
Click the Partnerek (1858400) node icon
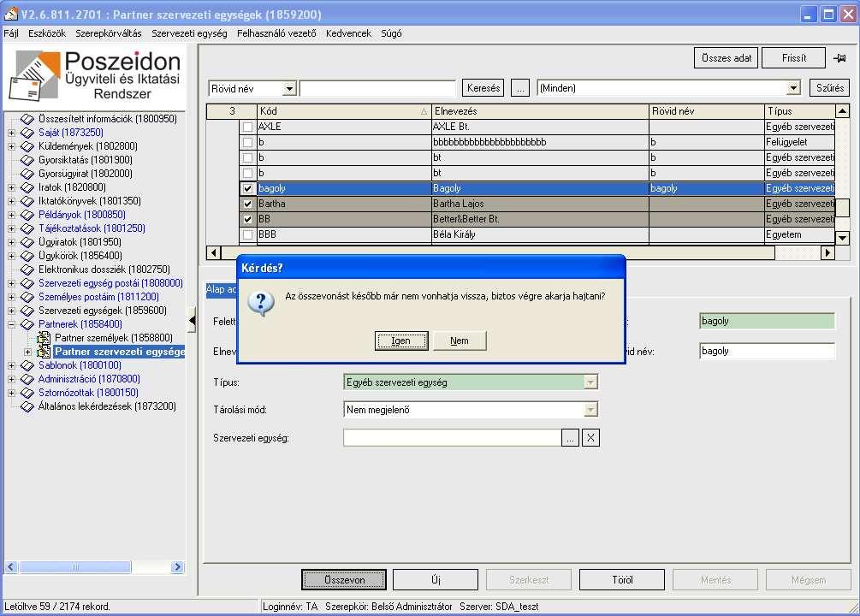pyautogui.click(x=27, y=324)
